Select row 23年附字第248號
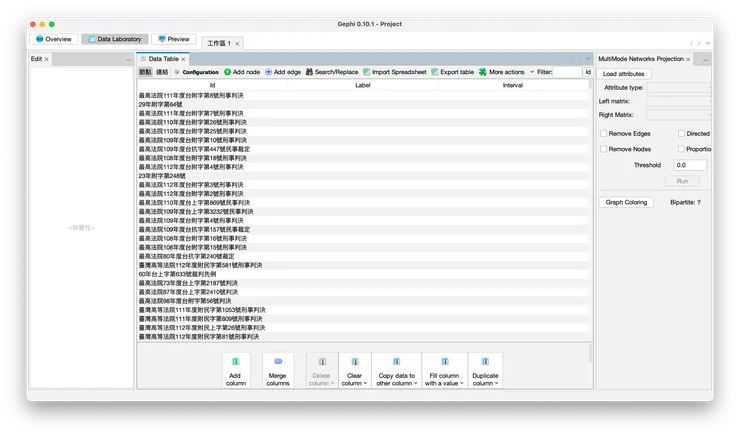The image size is (740, 436). pyautogui.click(x=363, y=176)
